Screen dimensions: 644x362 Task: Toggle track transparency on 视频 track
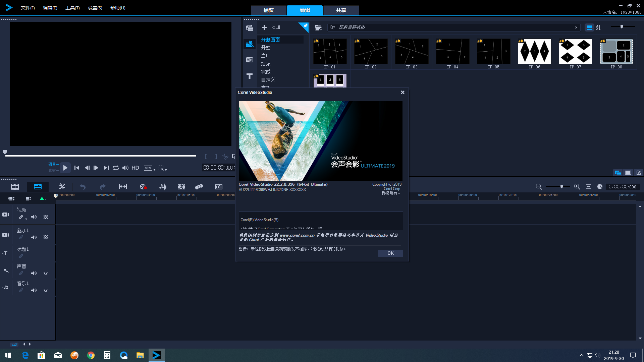point(46,217)
